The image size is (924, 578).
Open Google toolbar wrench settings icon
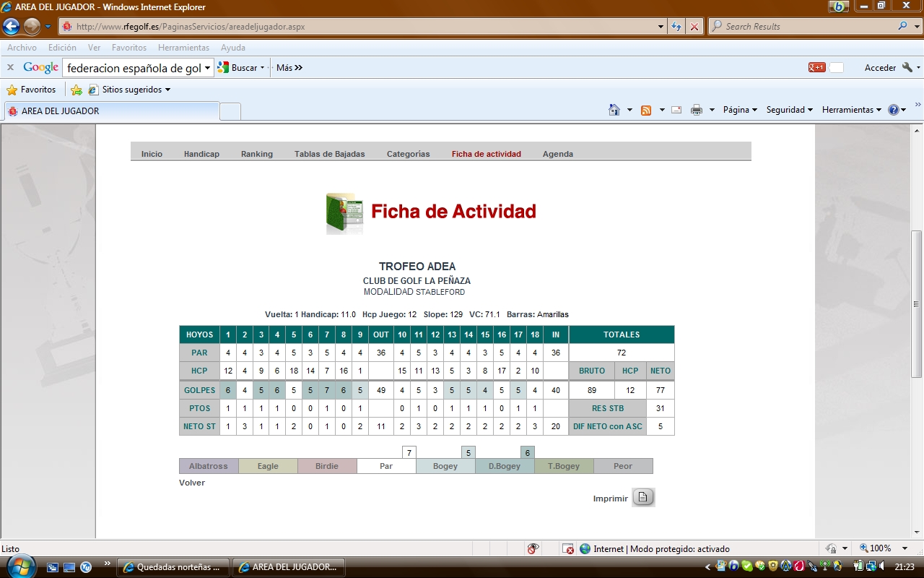pyautogui.click(x=907, y=68)
